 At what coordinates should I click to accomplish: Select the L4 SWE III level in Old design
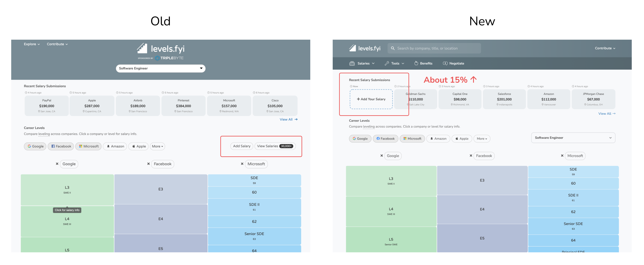point(67,222)
